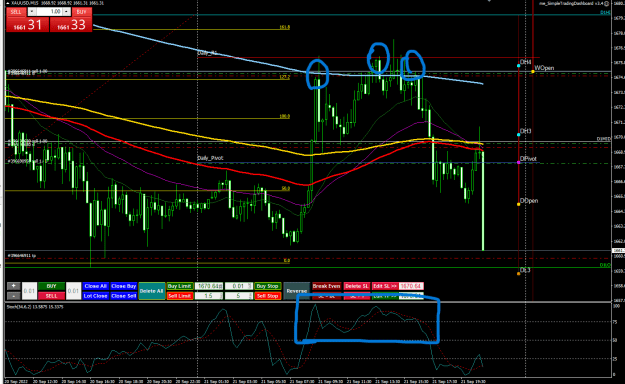
Task: Click the Close All button
Action: coord(95,286)
